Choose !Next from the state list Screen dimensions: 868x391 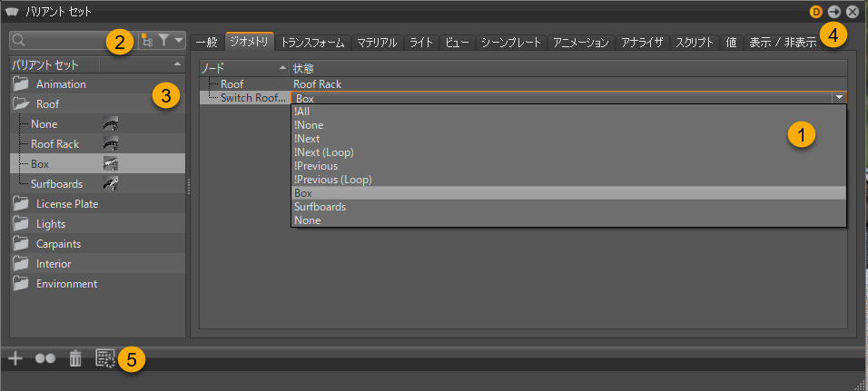[568, 139]
